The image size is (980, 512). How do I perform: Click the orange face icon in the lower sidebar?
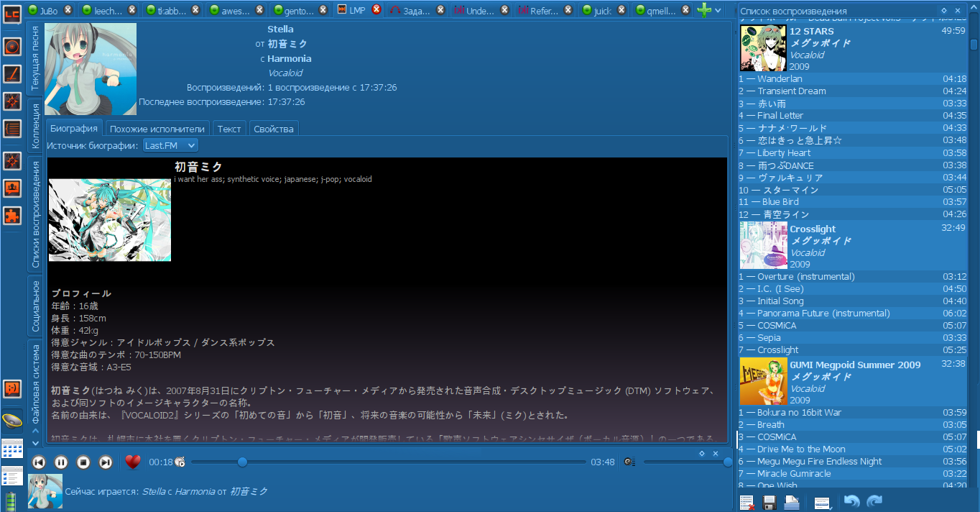point(12,389)
